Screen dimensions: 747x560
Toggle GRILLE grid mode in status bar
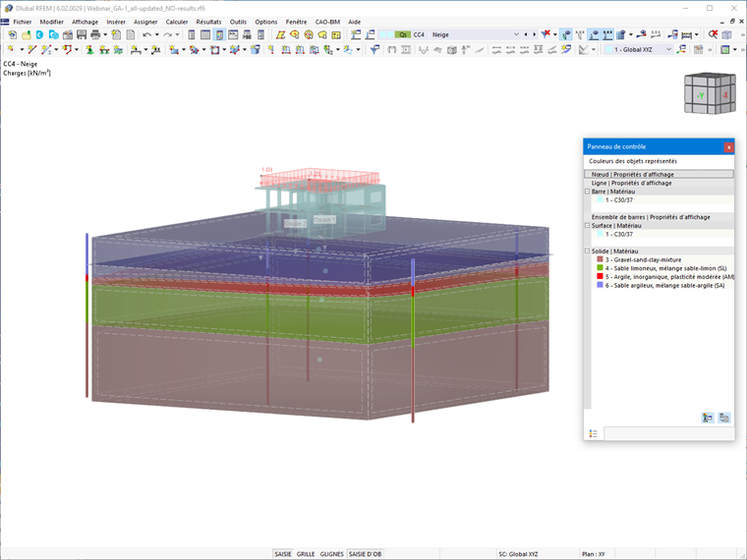click(x=306, y=554)
